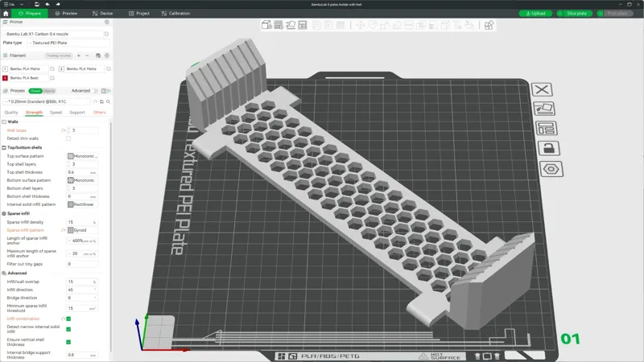Screen dimensions: 644x362
Task: Edit filament 2 Bambu PLA Matte preset
Action: (x=109, y=69)
